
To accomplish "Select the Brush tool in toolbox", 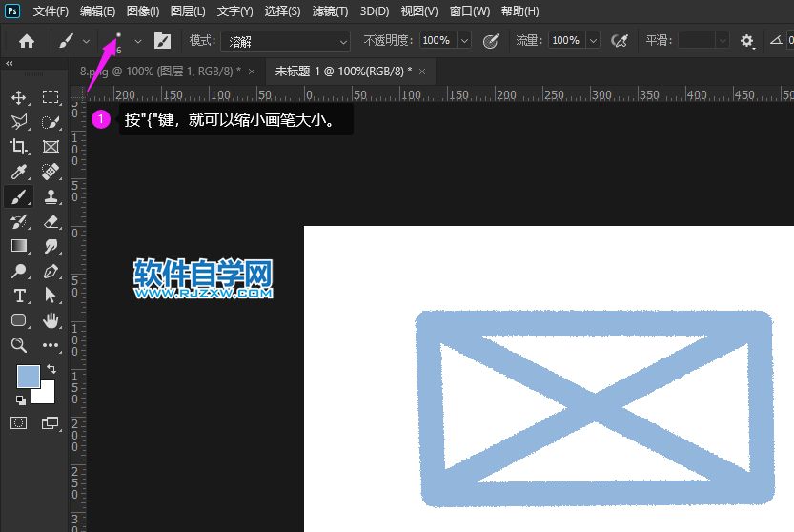I will pyautogui.click(x=19, y=196).
